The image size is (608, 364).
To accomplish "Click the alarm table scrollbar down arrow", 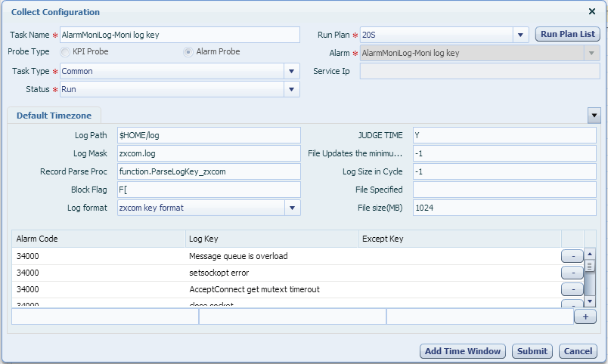I will point(589,301).
